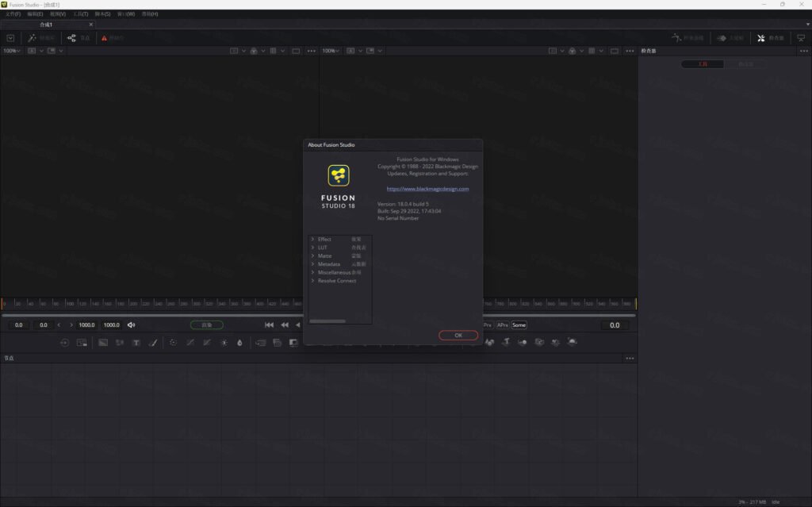Expand the Matte credits group
Viewport: 812px width, 507px height.
312,255
